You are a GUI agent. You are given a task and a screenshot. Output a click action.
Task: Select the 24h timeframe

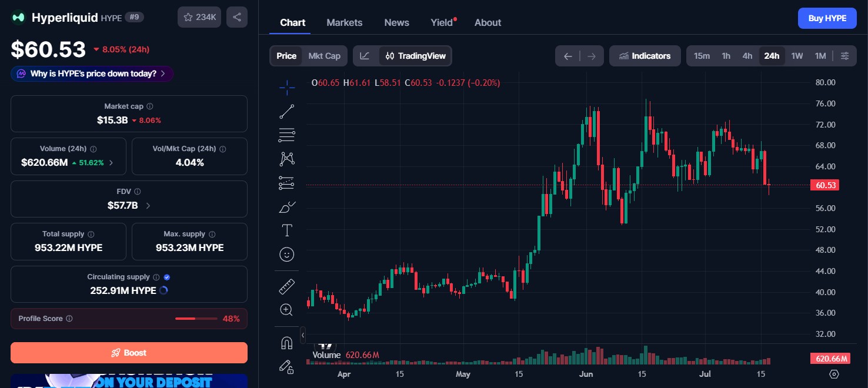pos(772,56)
